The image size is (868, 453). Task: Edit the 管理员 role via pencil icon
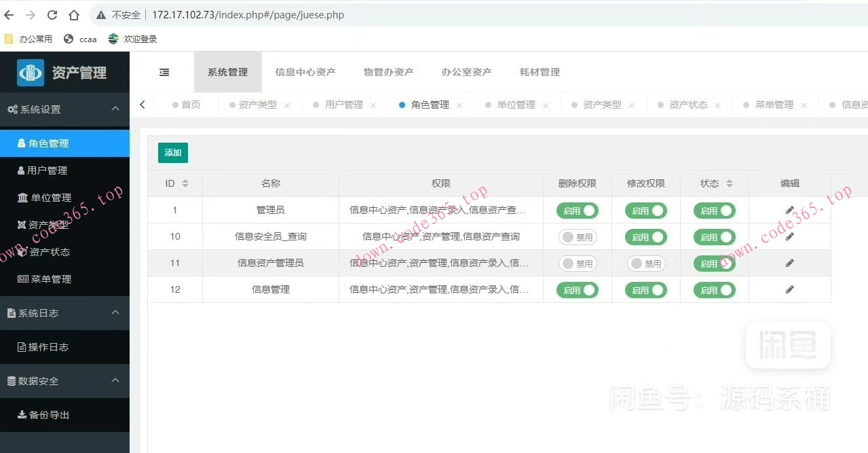coord(789,211)
